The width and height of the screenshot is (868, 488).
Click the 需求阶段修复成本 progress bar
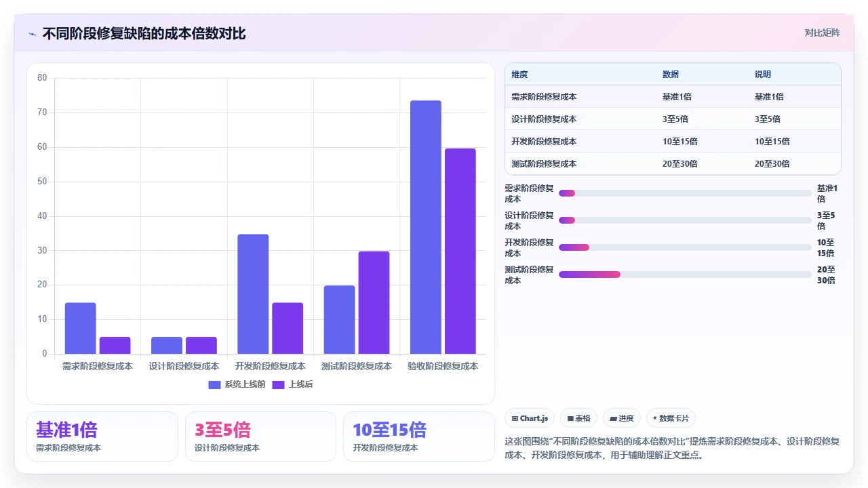coord(685,193)
